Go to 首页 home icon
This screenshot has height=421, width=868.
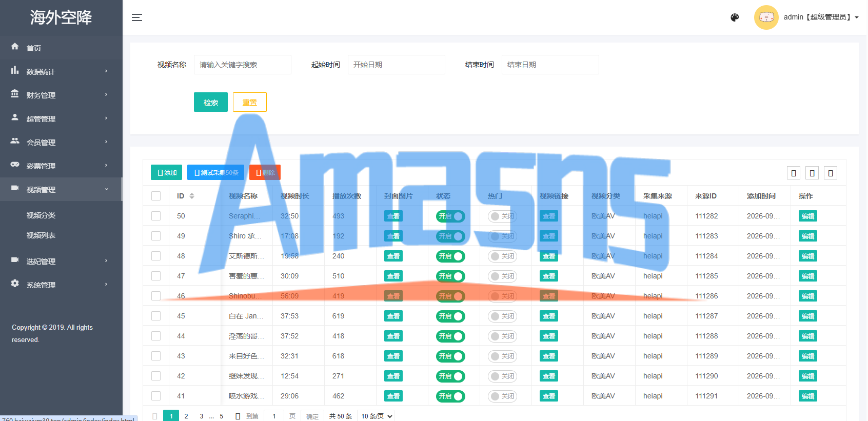[x=15, y=47]
